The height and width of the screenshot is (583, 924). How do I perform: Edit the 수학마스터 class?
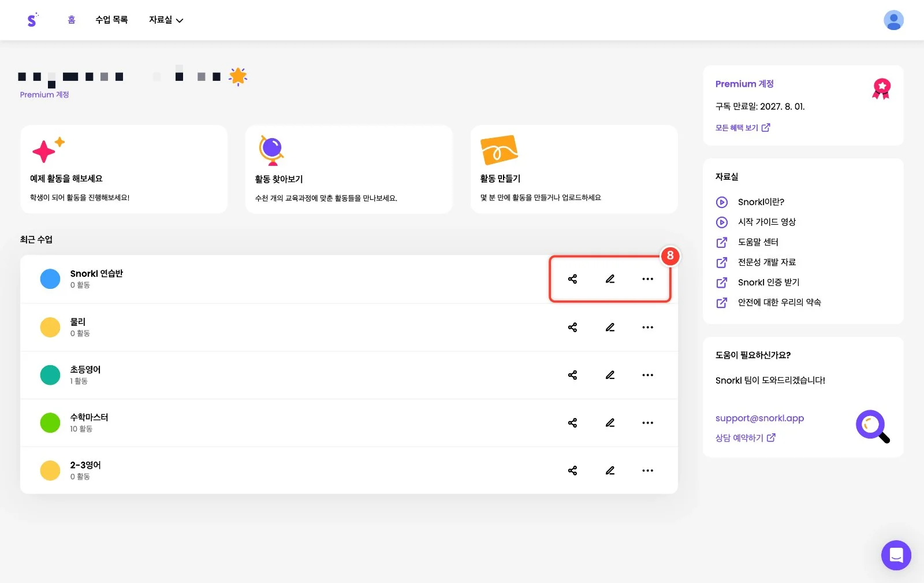pos(610,423)
